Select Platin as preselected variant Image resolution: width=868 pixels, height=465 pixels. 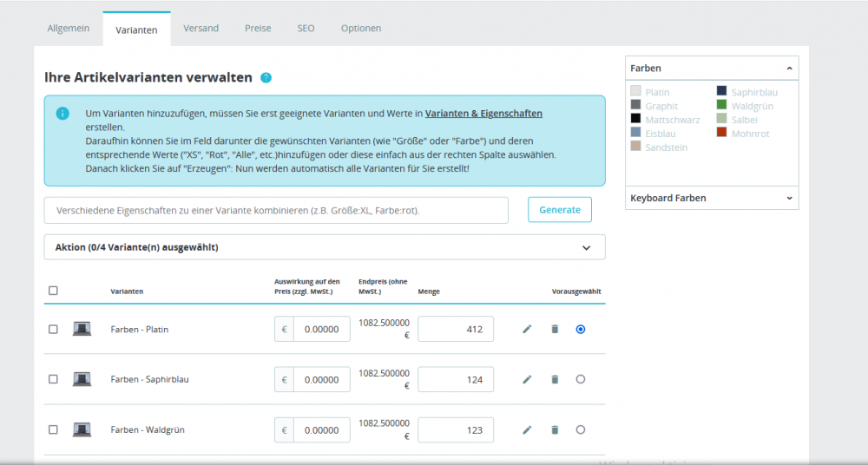tap(580, 330)
